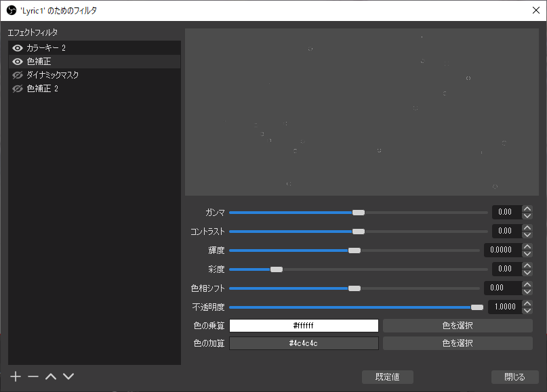This screenshot has height=392, width=547.
Task: Increase ガンマ value with up arrow
Action: coord(527,209)
